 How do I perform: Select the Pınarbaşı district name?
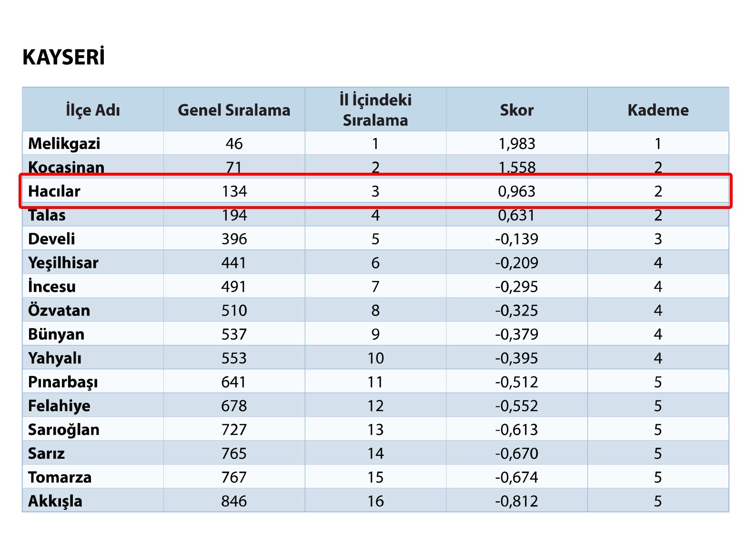point(63,382)
